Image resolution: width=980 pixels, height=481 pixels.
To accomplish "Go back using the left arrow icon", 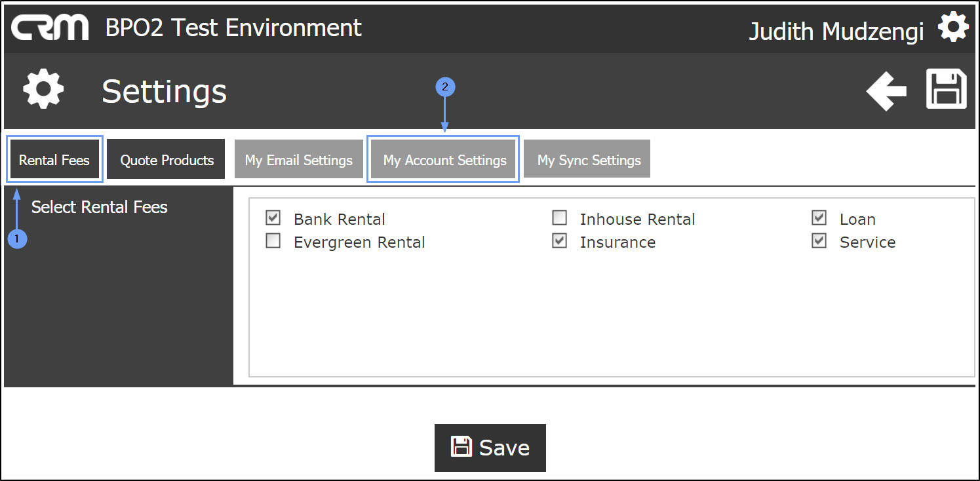I will [x=886, y=90].
